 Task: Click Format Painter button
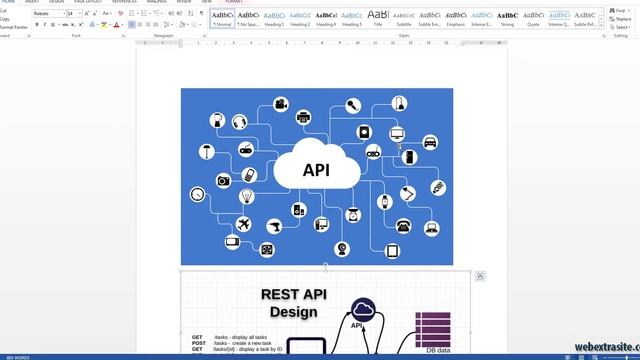click(x=13, y=27)
